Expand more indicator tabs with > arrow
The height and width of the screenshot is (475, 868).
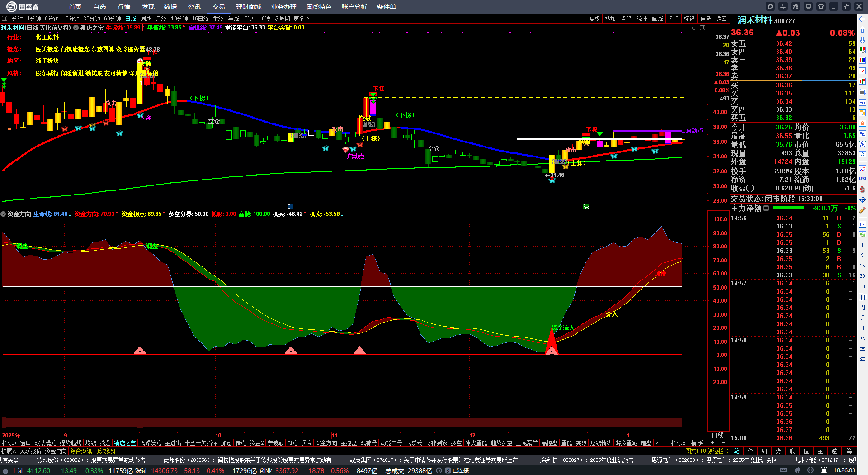coord(657,443)
